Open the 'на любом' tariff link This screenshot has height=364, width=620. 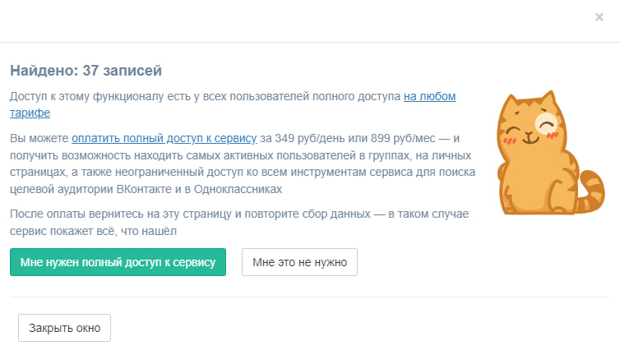[x=429, y=97]
